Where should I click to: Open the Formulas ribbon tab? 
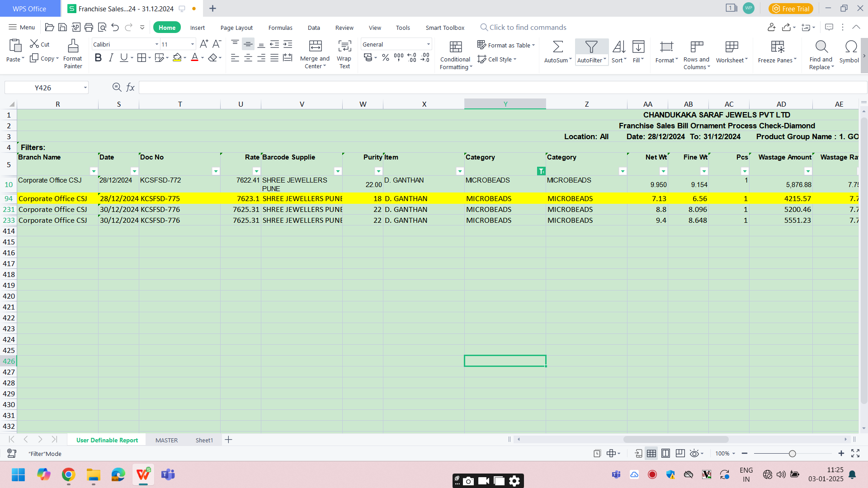click(x=280, y=28)
